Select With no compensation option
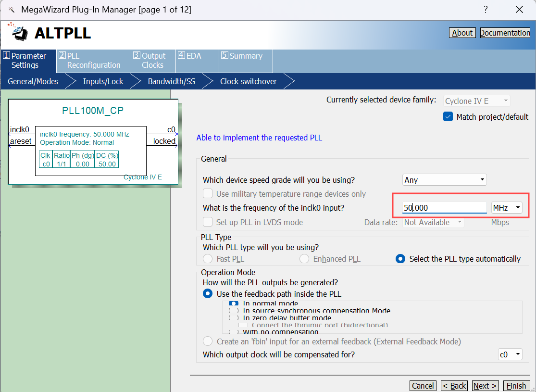Image resolution: width=536 pixels, height=392 pixels. pos(234,332)
